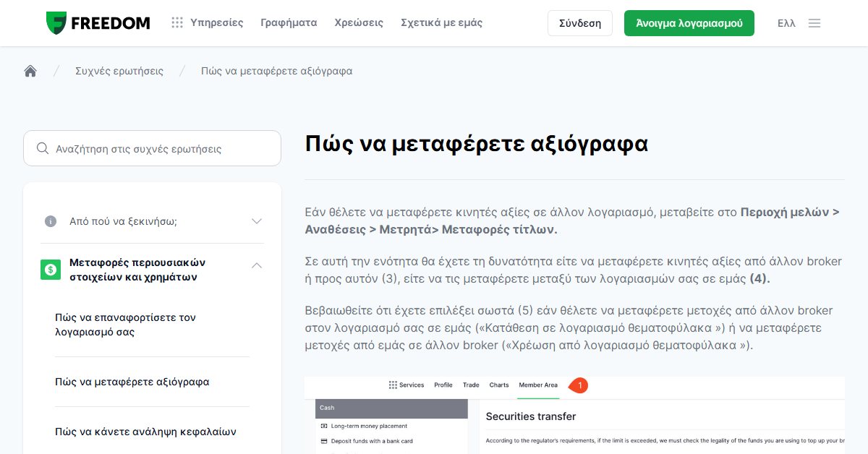Expand the Από πού να ξεκινήσω section

pos(152,221)
